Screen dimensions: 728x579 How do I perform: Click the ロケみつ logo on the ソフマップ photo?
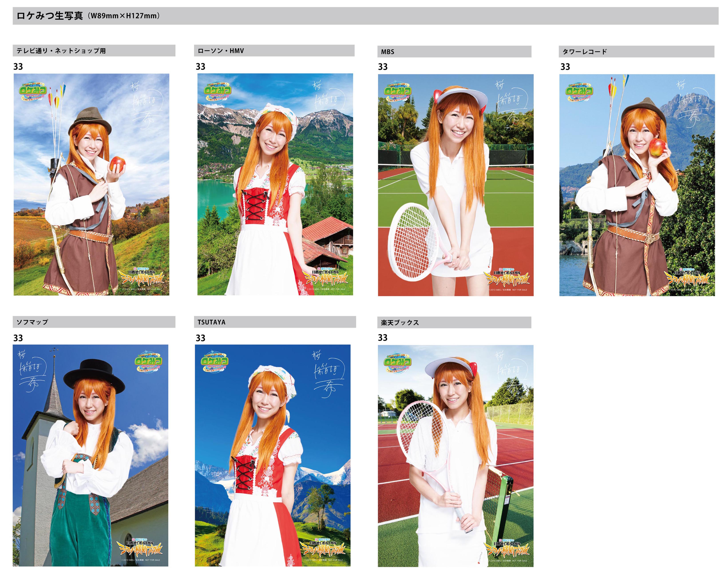[148, 362]
